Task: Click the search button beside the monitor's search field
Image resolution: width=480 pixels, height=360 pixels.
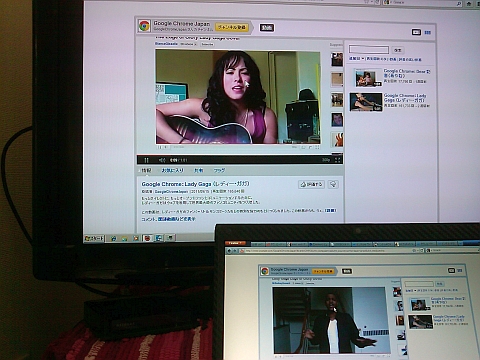Action: 397,50
